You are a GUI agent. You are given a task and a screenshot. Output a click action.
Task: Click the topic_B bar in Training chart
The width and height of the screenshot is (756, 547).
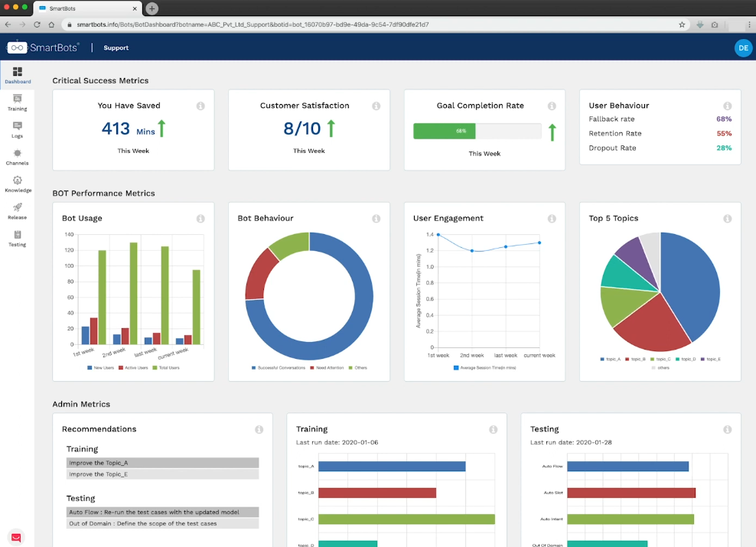(377, 493)
